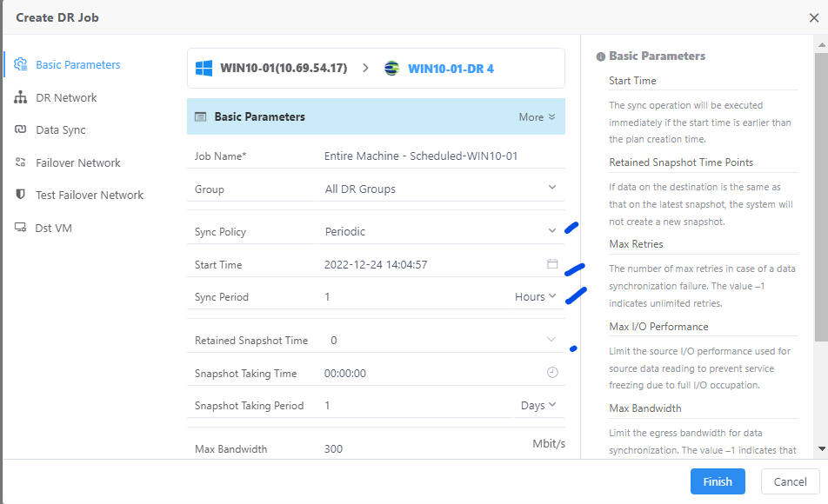Open the DR Network section icon
The image size is (828, 504).
21,97
